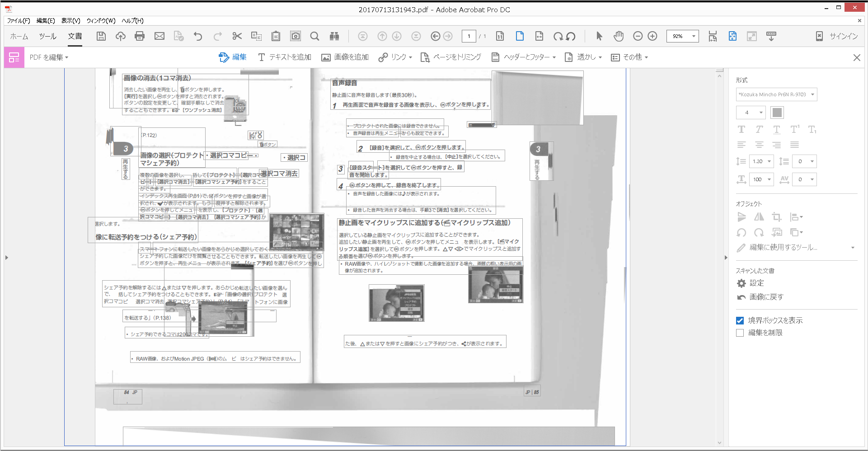Click 画像を追加 to add image
The image size is (868, 451).
click(x=345, y=57)
